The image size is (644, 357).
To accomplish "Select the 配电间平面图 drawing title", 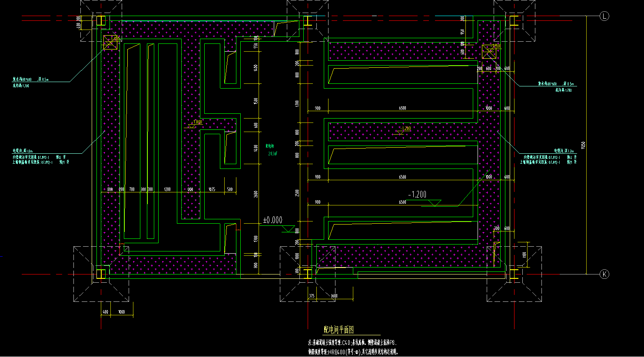I will tap(339, 330).
